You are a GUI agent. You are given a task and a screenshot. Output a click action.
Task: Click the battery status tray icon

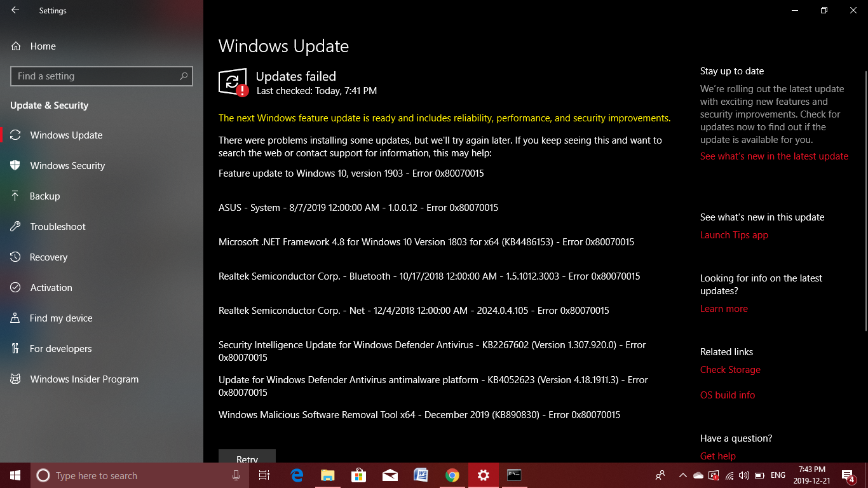[759, 475]
